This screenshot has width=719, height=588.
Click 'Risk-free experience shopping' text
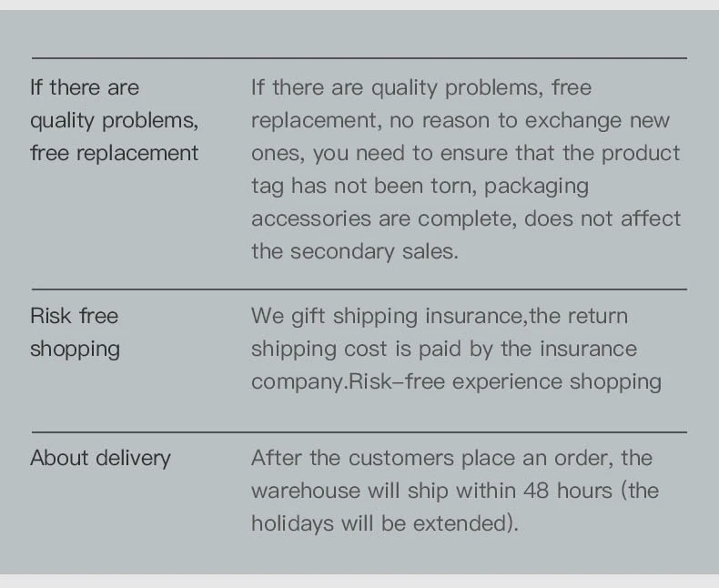tap(505, 381)
